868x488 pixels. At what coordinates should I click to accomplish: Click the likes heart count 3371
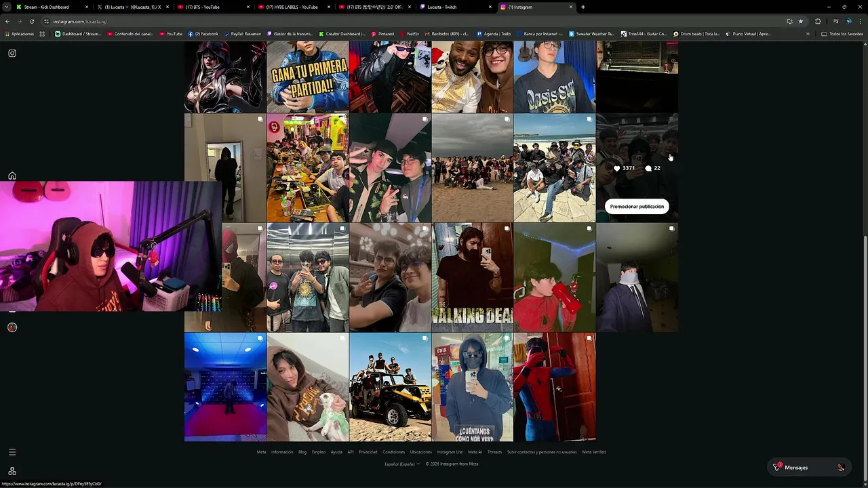[624, 168]
